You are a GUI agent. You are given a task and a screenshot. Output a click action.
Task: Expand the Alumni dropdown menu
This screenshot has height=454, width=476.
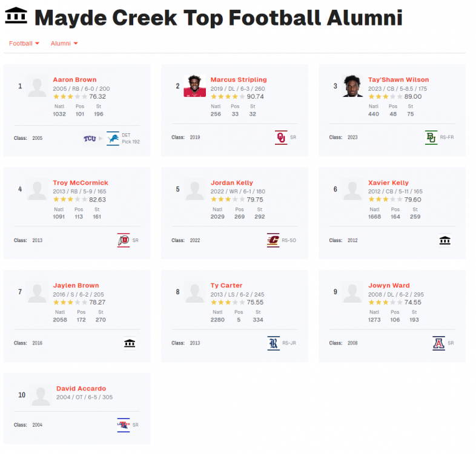pyautogui.click(x=64, y=44)
